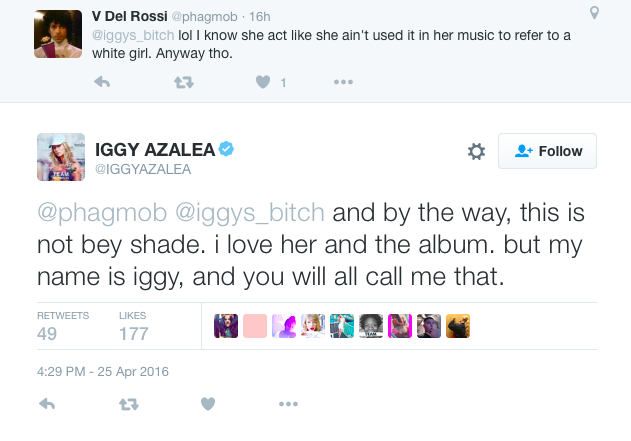Click the pink liker avatar swatch

coord(256,327)
